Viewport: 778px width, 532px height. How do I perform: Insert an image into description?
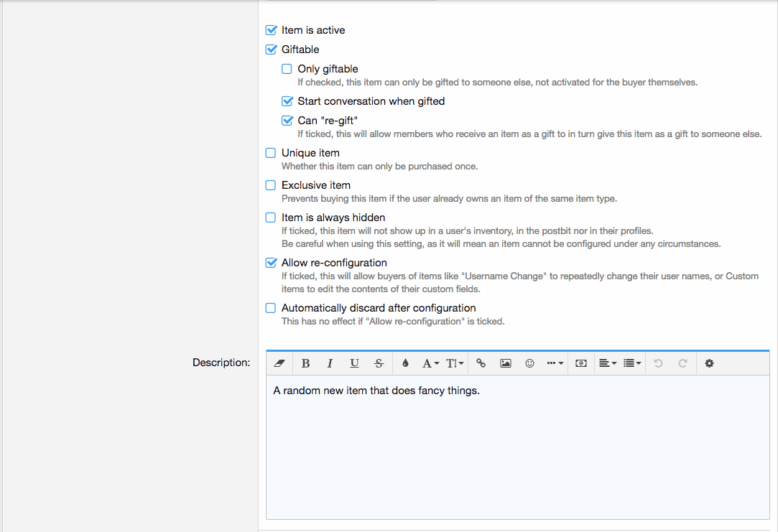click(505, 363)
